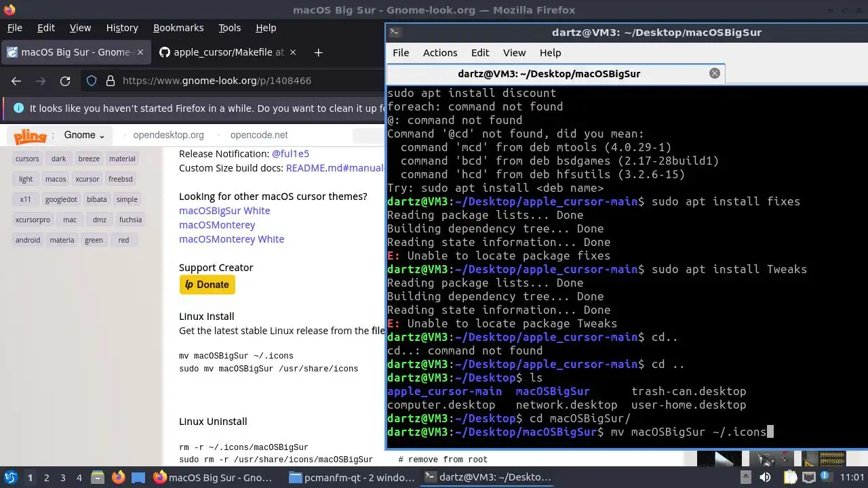The image size is (868, 488).
Task: Select terminal tab dartz@VM3 ~/Desktop/macOSBigSur
Action: 556,73
